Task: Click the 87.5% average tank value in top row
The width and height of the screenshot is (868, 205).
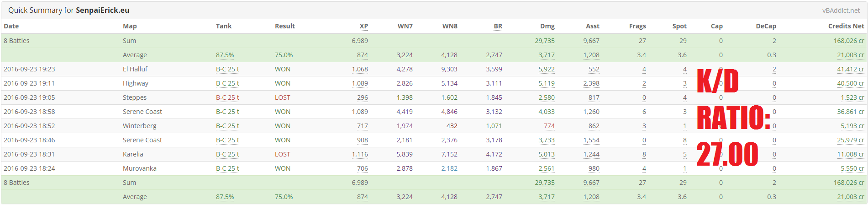Action: (x=225, y=55)
